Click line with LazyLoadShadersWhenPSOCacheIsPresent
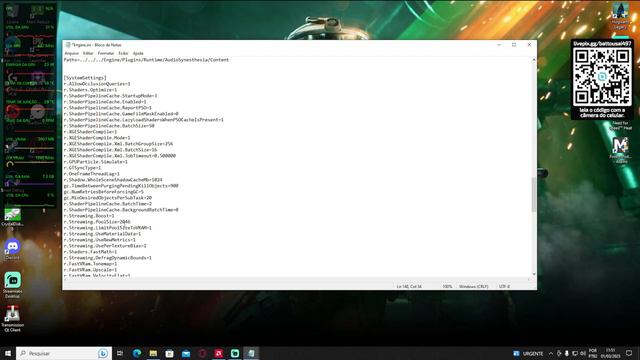The height and width of the screenshot is (360, 640). [144, 120]
